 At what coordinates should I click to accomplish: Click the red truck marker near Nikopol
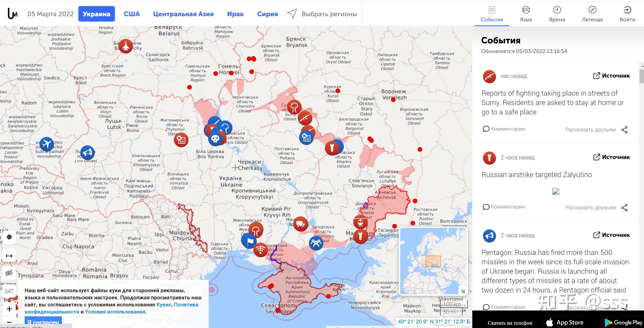[301, 224]
